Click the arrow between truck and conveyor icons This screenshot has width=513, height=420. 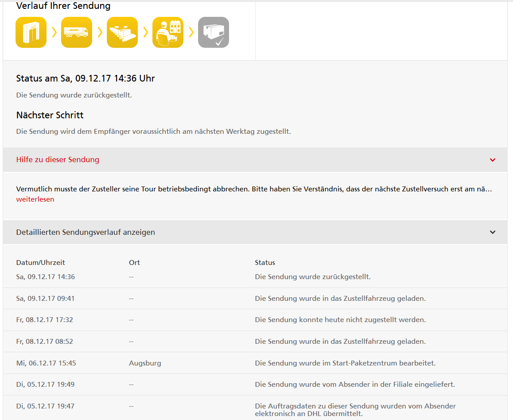[x=100, y=32]
